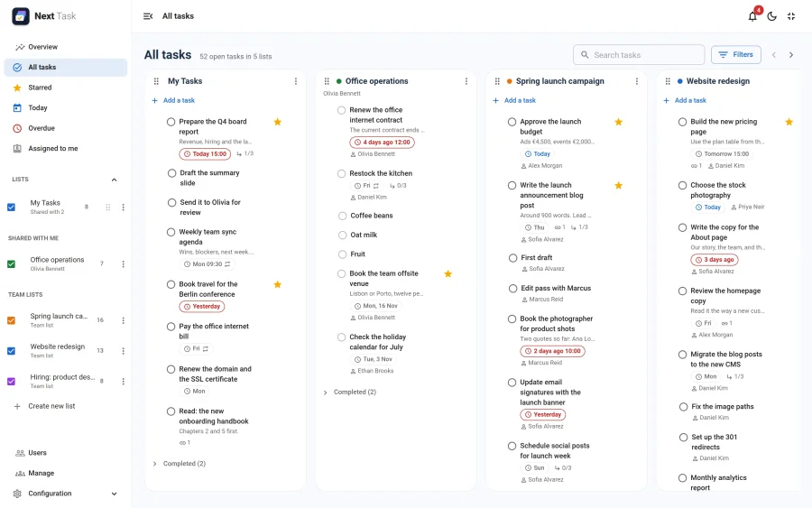Mark First draft subtask complete
This screenshot has height=508, width=812.
tap(512, 258)
